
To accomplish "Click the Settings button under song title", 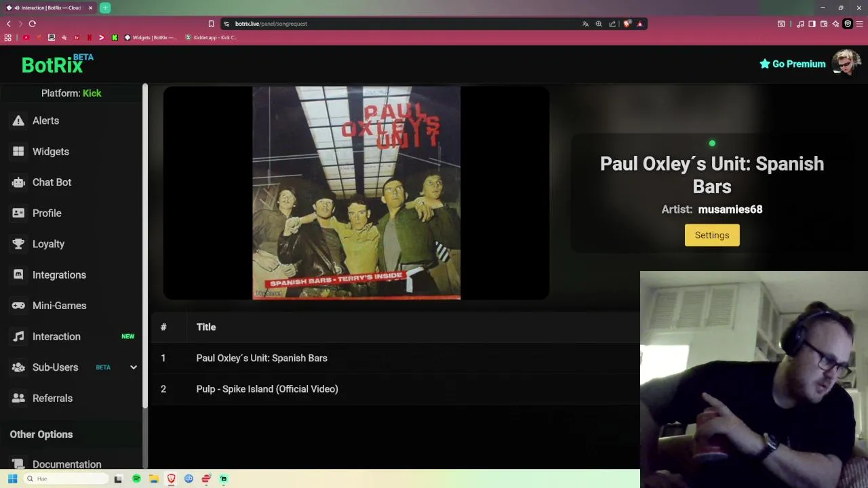I will point(712,235).
